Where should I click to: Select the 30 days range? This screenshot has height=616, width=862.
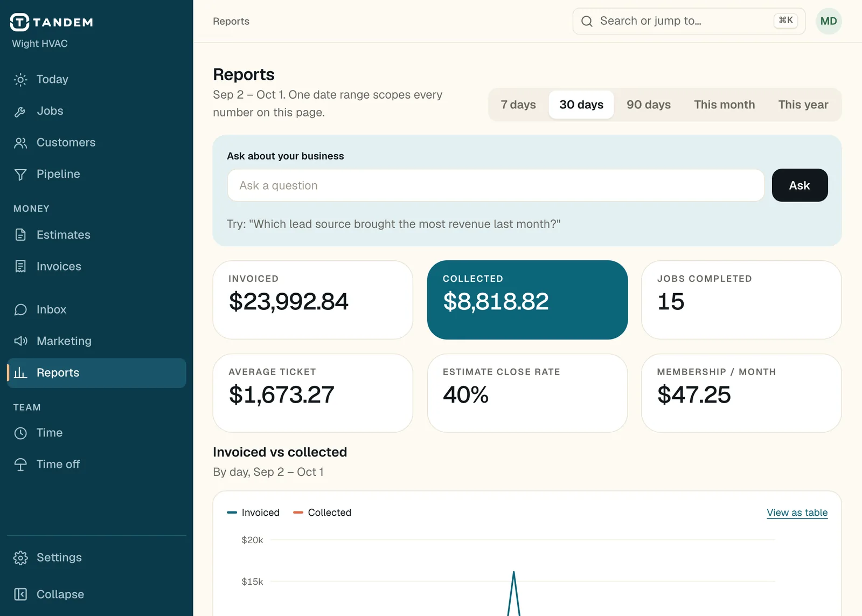pos(581,105)
